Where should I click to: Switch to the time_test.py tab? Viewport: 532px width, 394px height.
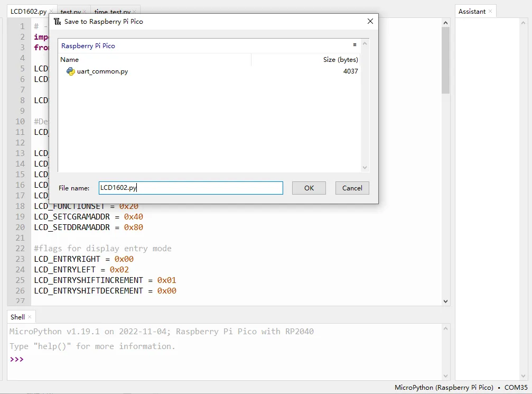pos(113,12)
